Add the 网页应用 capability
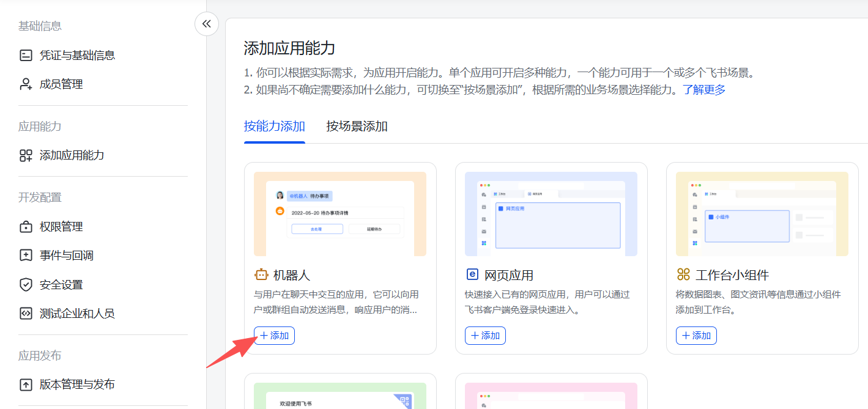868x409 pixels. pos(485,336)
